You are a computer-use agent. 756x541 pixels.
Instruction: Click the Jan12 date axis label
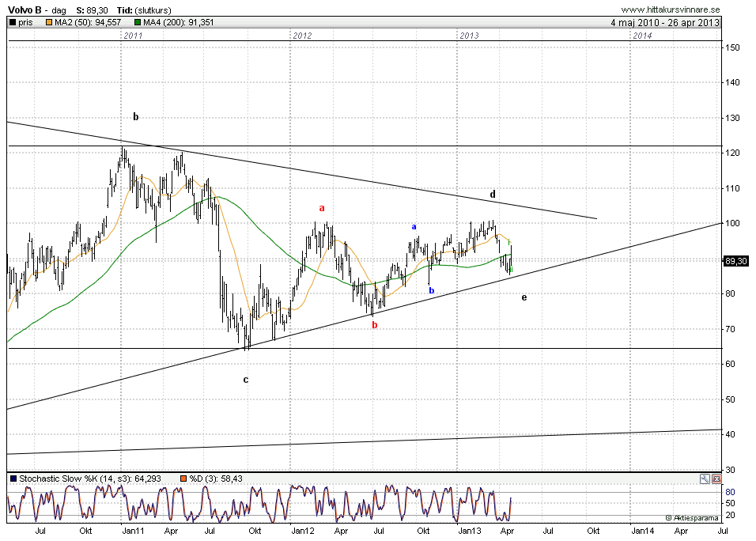(303, 531)
